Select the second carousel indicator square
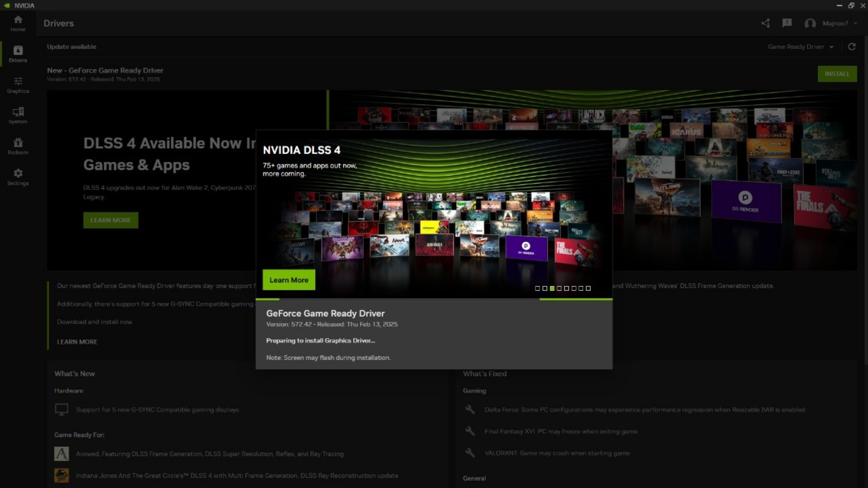 [x=545, y=288]
